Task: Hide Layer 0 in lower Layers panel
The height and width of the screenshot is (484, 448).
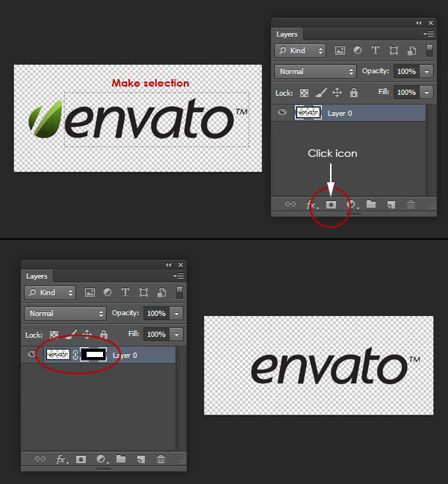Action: [x=31, y=354]
